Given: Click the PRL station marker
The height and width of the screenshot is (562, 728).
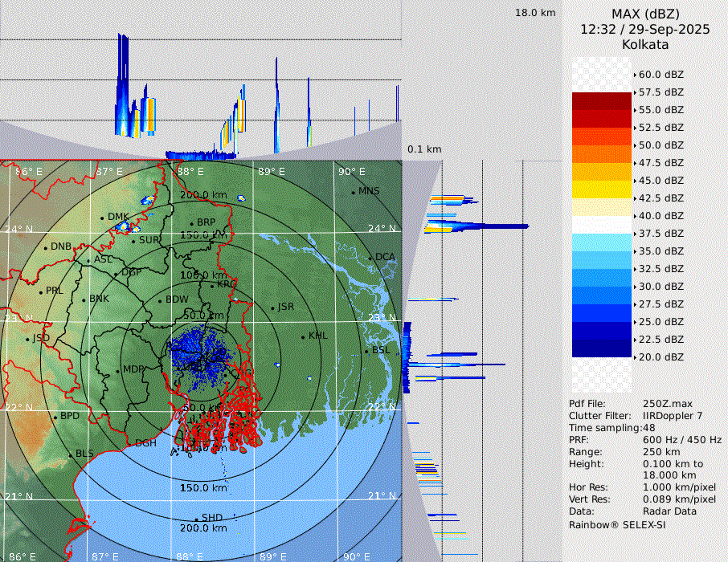Looking at the screenshot, I should (41, 291).
